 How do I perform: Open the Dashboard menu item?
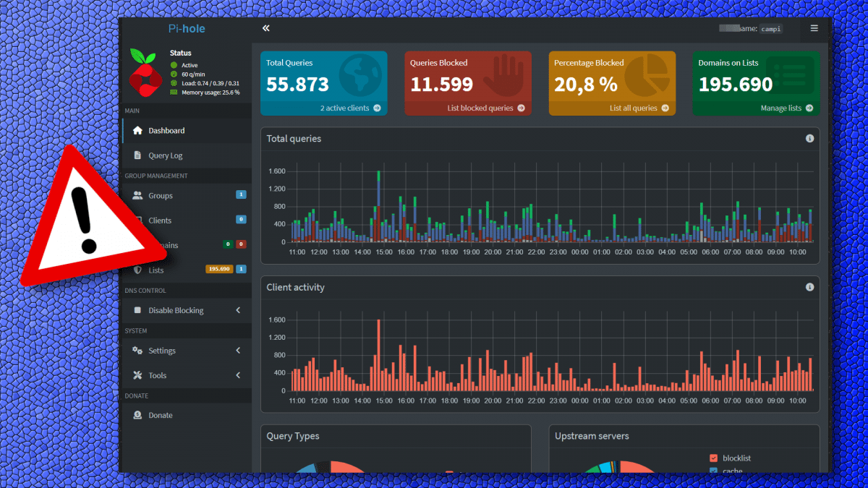point(166,131)
